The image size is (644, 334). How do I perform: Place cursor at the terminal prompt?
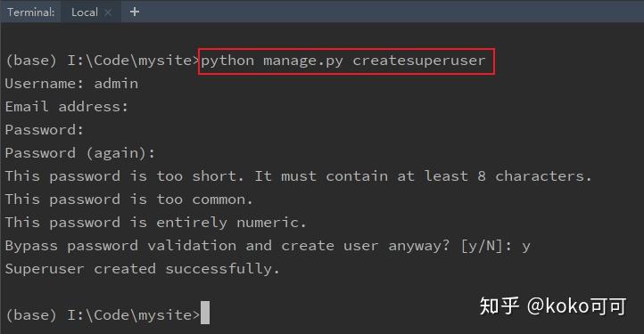point(204,314)
